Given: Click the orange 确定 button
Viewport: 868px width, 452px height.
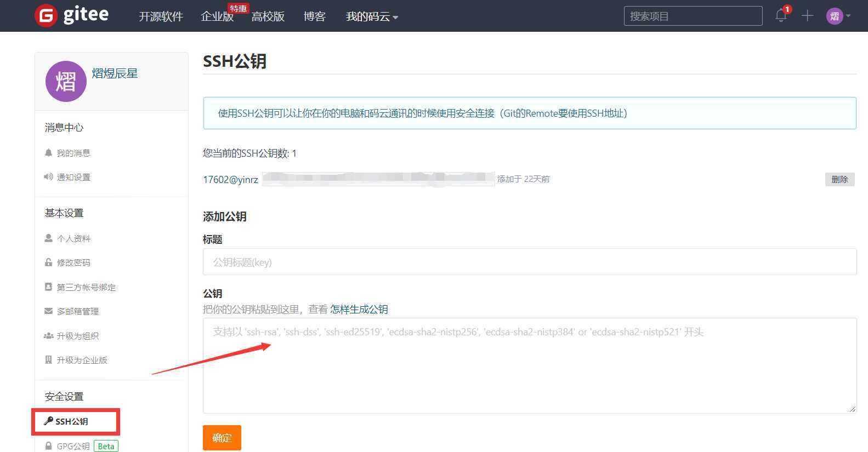Looking at the screenshot, I should [x=222, y=438].
